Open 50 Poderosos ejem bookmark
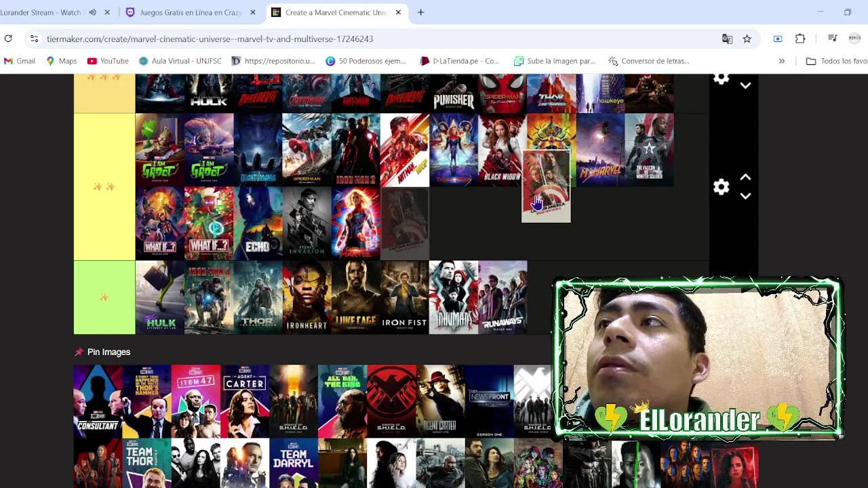Image resolution: width=868 pixels, height=488 pixels. click(x=366, y=61)
